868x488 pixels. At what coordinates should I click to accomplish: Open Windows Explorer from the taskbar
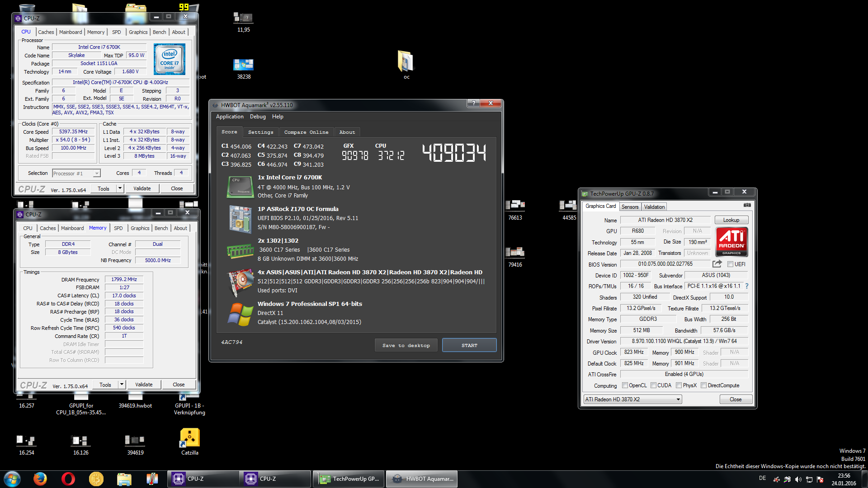(x=124, y=479)
